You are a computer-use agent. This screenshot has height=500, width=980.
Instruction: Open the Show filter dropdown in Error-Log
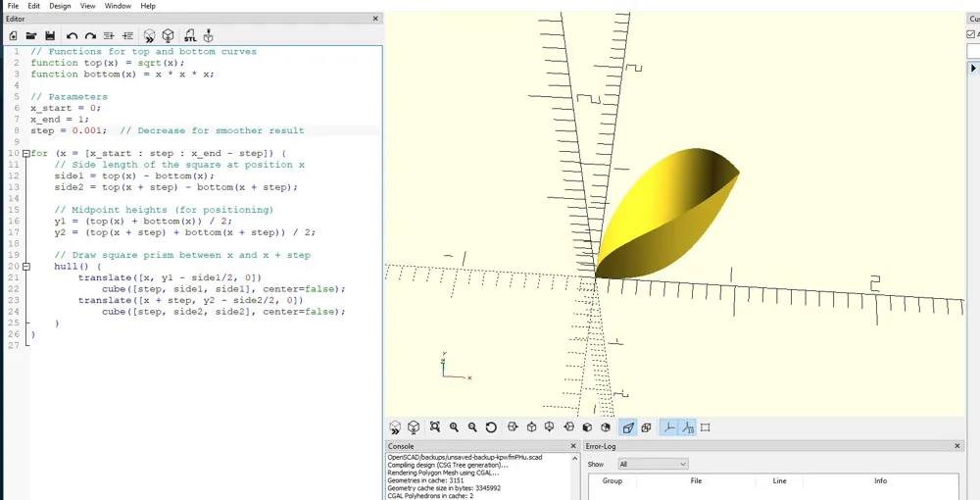[653, 464]
